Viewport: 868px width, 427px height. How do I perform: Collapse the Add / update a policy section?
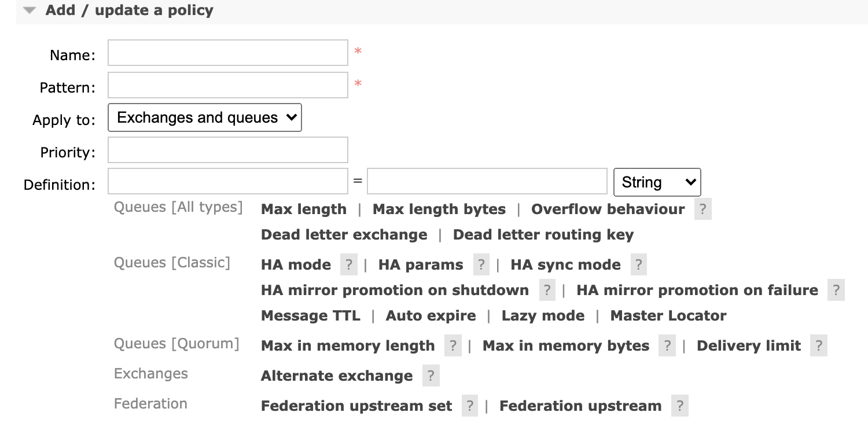30,10
